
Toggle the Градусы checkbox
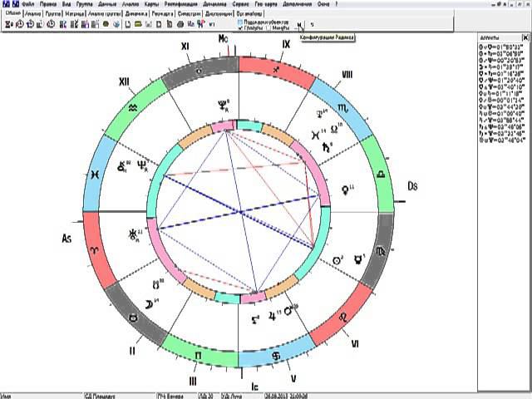coord(240,28)
